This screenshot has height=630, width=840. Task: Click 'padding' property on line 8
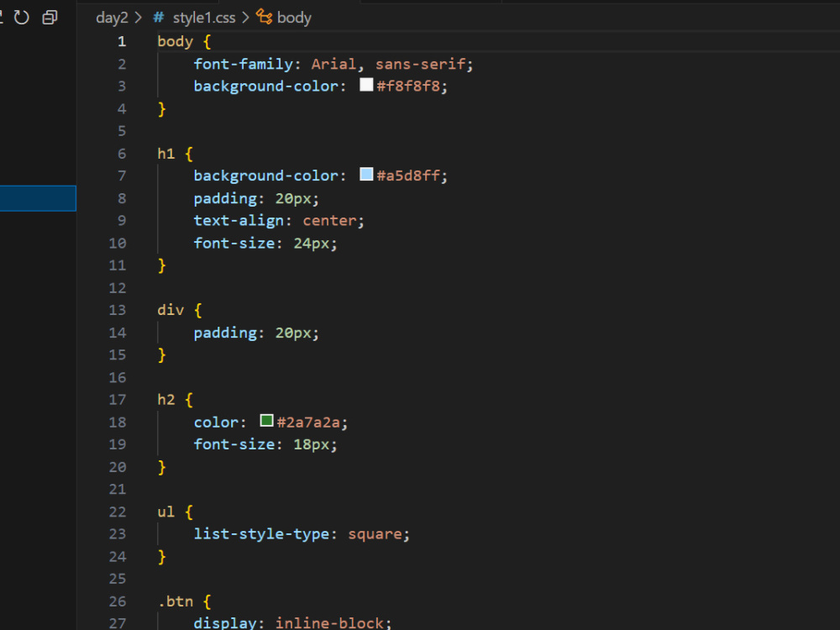pyautogui.click(x=225, y=199)
